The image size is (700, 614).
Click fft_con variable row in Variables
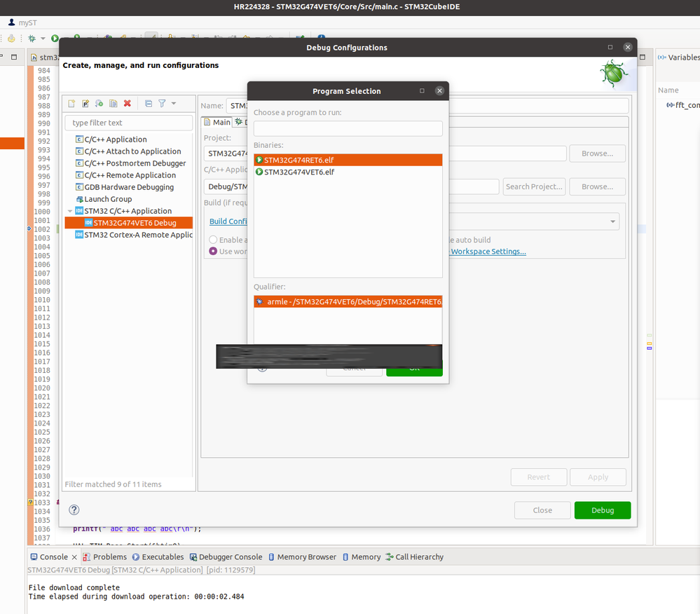[682, 105]
